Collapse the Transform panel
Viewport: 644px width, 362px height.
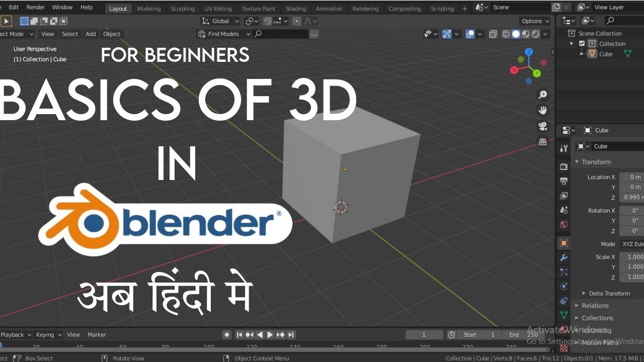click(577, 162)
